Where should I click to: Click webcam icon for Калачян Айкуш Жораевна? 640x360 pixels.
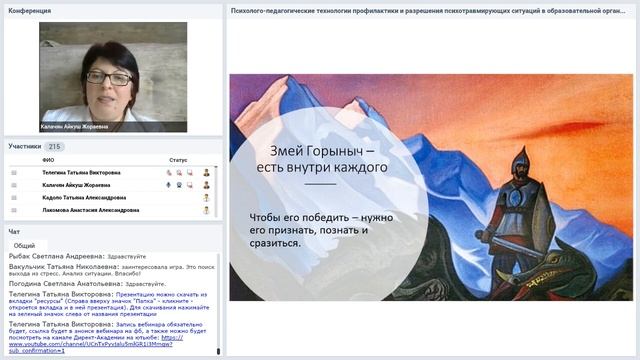pyautogui.click(x=179, y=185)
